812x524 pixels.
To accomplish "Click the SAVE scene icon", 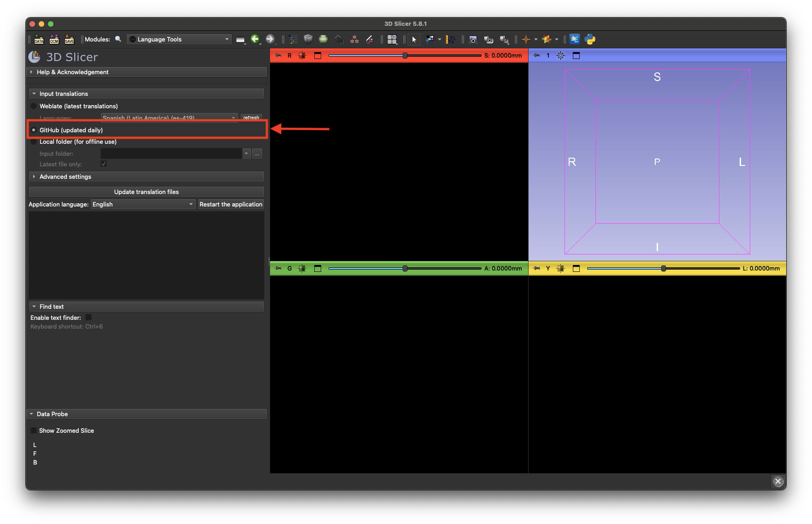I will click(x=69, y=39).
